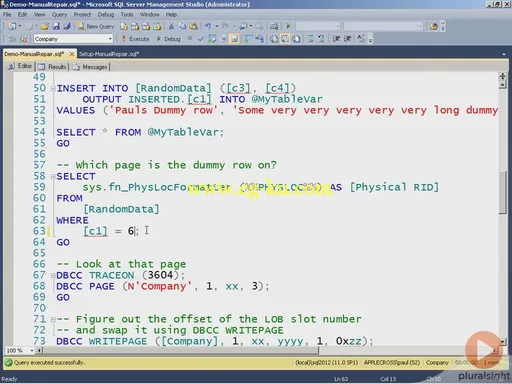
Task: Open the Debug menu
Action: point(106,15)
